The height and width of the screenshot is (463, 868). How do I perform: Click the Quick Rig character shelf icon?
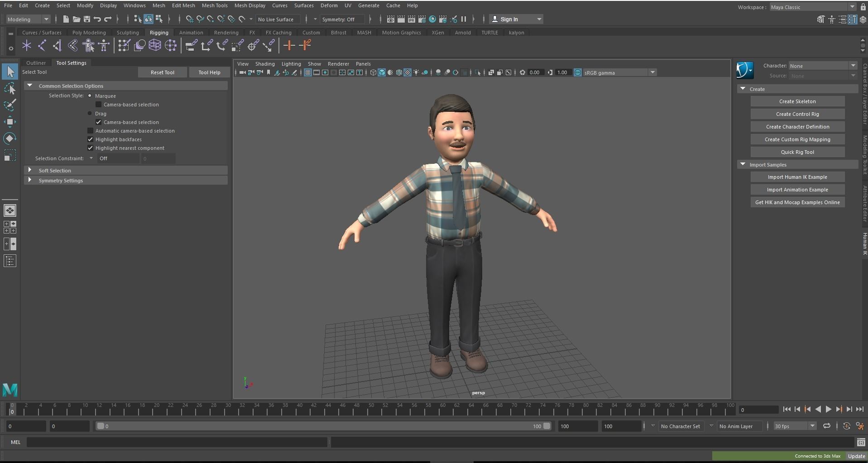click(88, 45)
